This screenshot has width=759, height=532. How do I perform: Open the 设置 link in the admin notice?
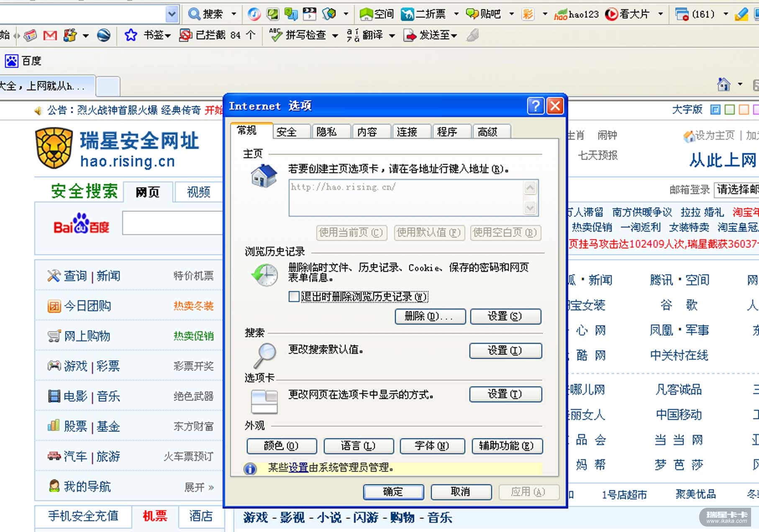point(298,468)
